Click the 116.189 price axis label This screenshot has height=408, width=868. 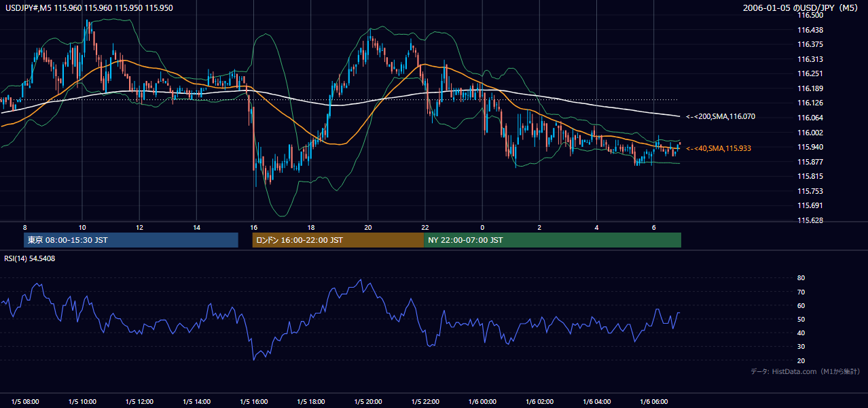point(809,88)
